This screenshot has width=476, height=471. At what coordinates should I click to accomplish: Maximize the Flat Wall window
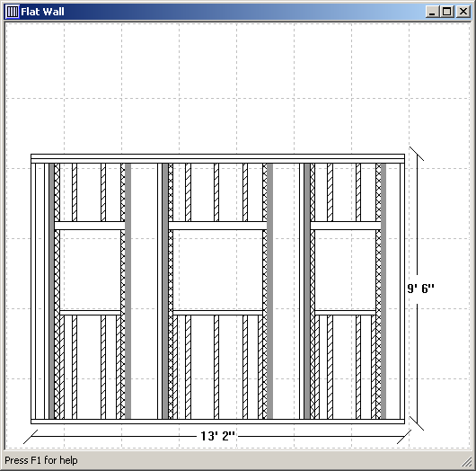point(447,12)
